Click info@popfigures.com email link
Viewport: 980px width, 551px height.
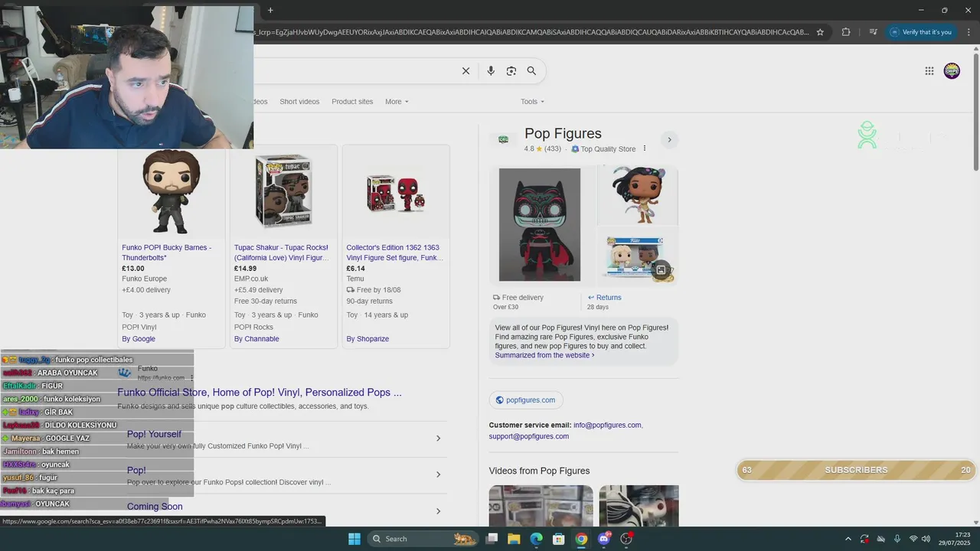pos(607,425)
